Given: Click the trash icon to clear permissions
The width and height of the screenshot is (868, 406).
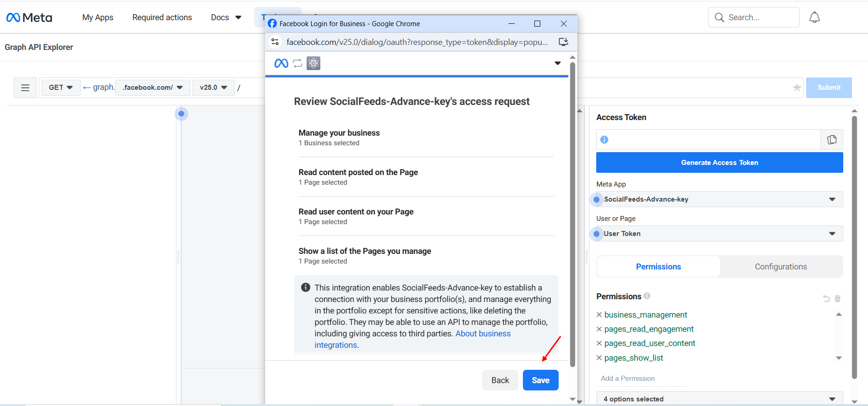Looking at the screenshot, I should pos(837,299).
